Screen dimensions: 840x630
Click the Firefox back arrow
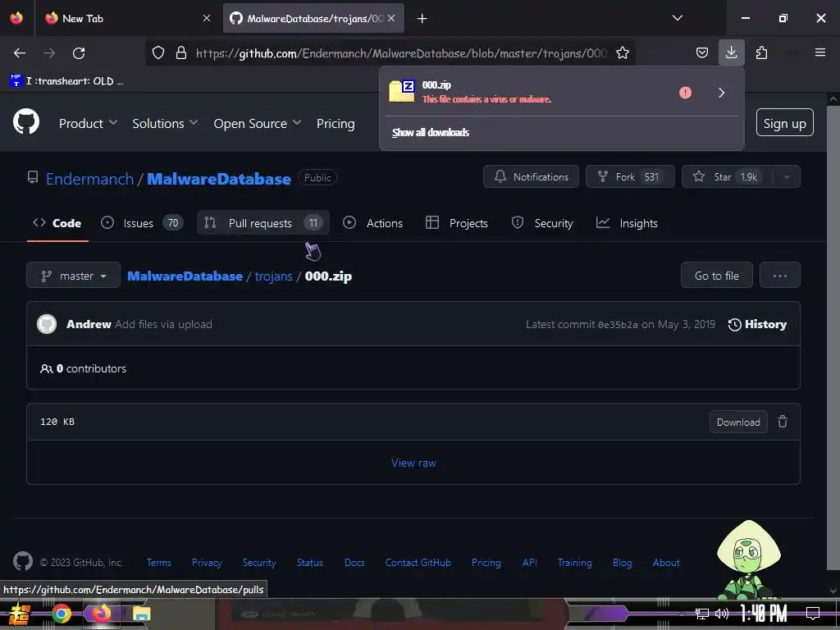pyautogui.click(x=20, y=53)
